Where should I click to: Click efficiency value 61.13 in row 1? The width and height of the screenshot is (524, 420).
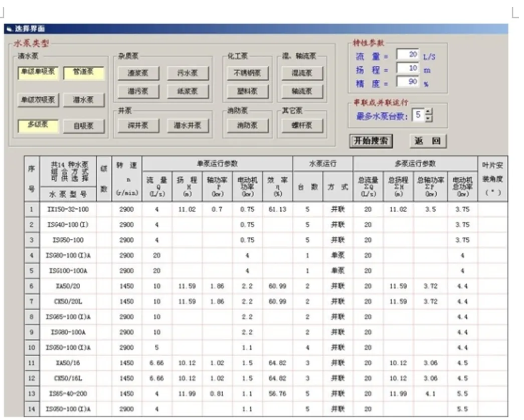coord(277,209)
